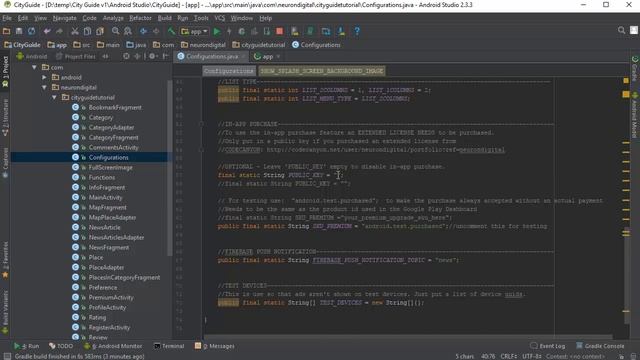640x360 pixels.
Task: Click the Debug app bug icon
Action: [242, 31]
